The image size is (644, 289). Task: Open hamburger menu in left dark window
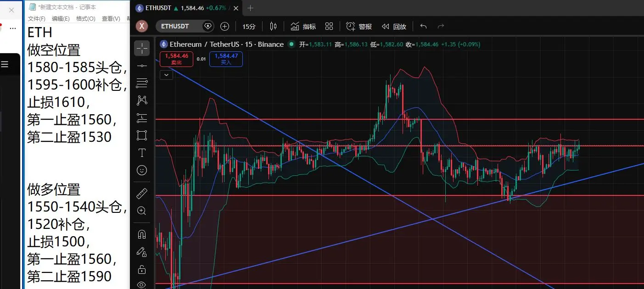tap(5, 64)
